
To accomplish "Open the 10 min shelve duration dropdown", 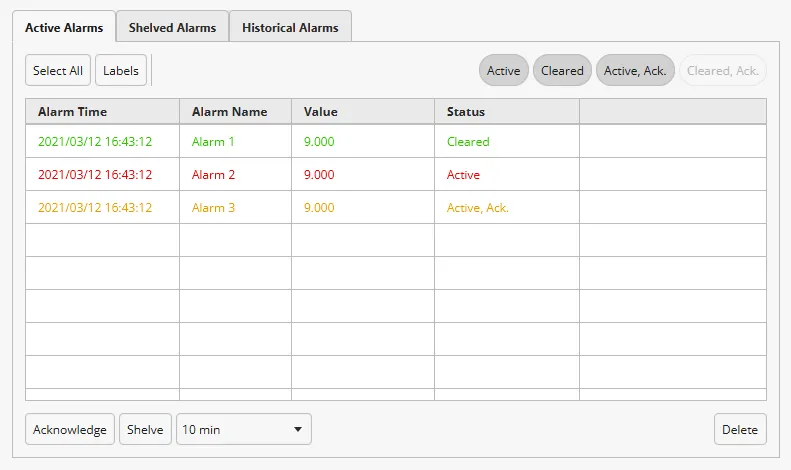I will click(244, 429).
